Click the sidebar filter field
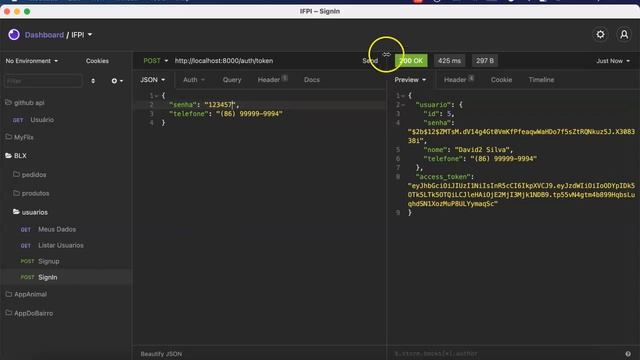This screenshot has height=360, width=640. point(43,81)
